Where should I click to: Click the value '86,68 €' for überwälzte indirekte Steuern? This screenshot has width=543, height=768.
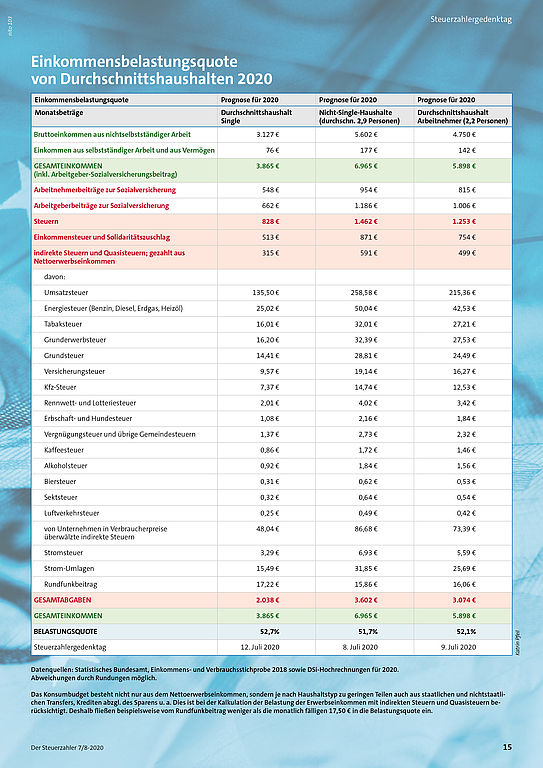click(366, 529)
